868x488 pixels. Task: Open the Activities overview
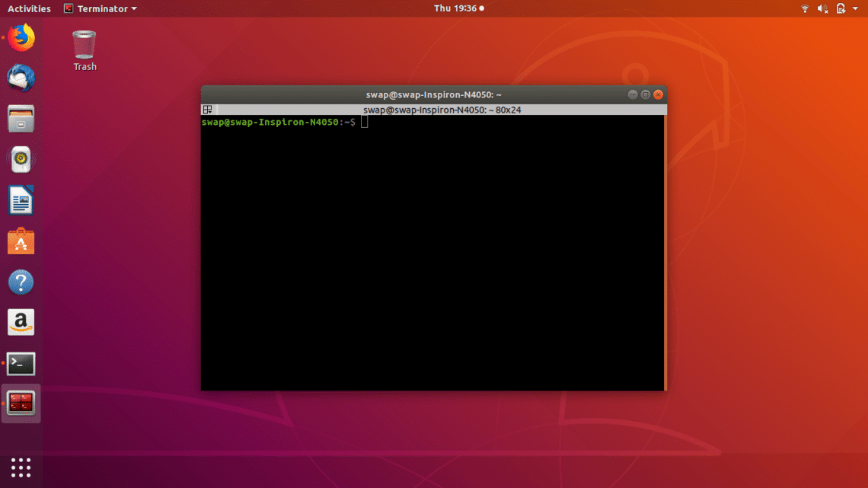(29, 8)
